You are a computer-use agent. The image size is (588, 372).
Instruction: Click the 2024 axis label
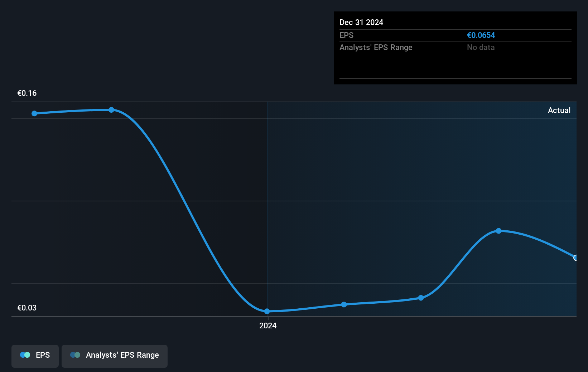[268, 325]
